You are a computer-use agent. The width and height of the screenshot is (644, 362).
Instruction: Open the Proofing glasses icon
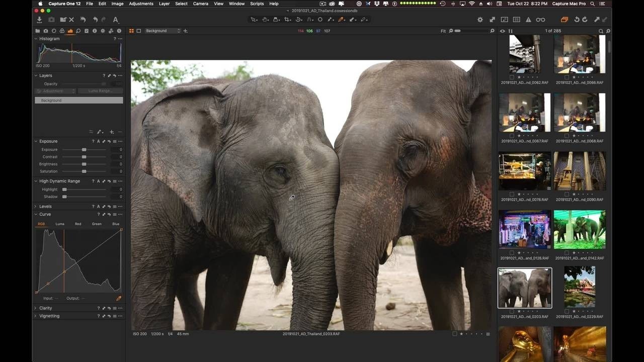[x=540, y=20]
